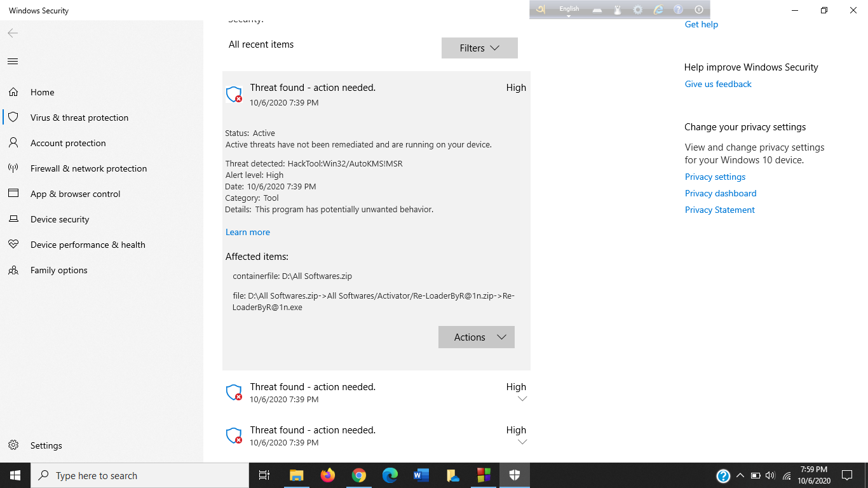Click the Family options people icon
This screenshot has width=868, height=488.
point(13,270)
